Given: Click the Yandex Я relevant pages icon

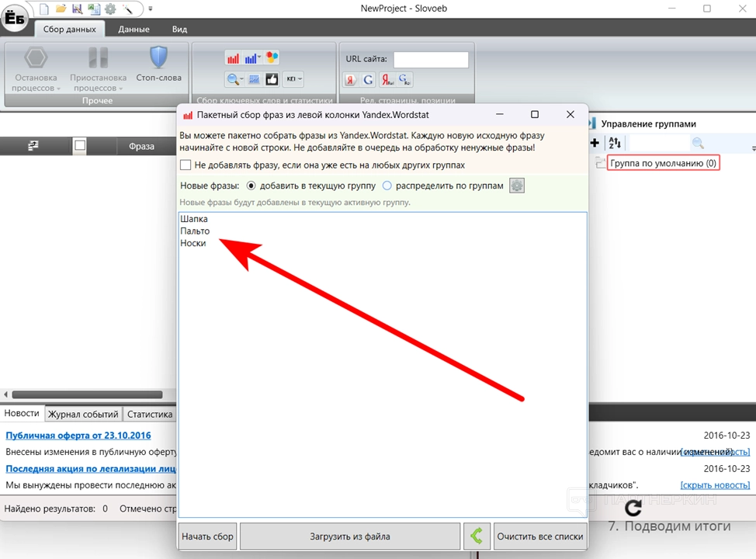Looking at the screenshot, I should coord(350,80).
